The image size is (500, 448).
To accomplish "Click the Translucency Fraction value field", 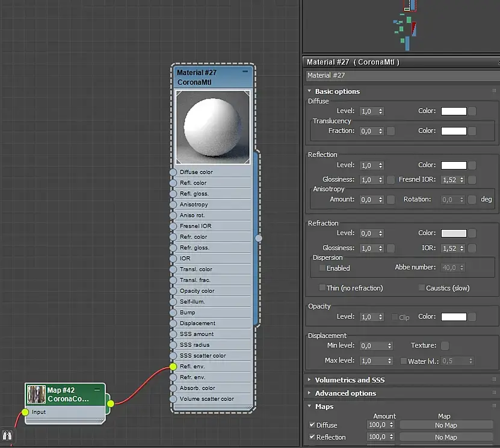I will [x=369, y=131].
